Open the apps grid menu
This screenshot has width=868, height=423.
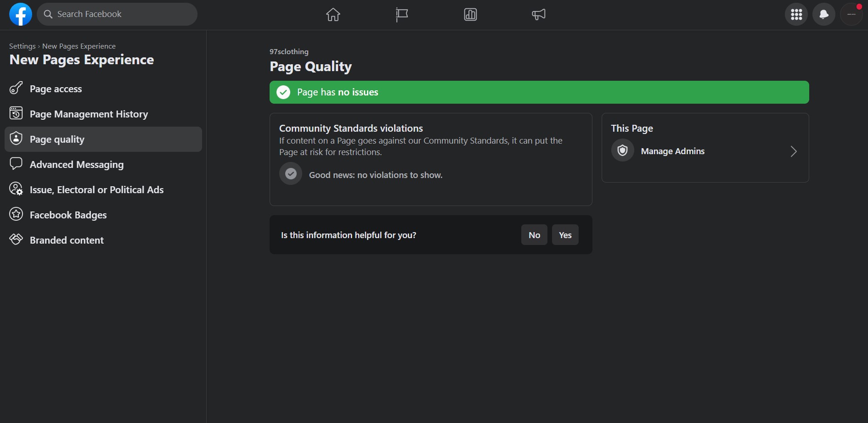click(796, 15)
